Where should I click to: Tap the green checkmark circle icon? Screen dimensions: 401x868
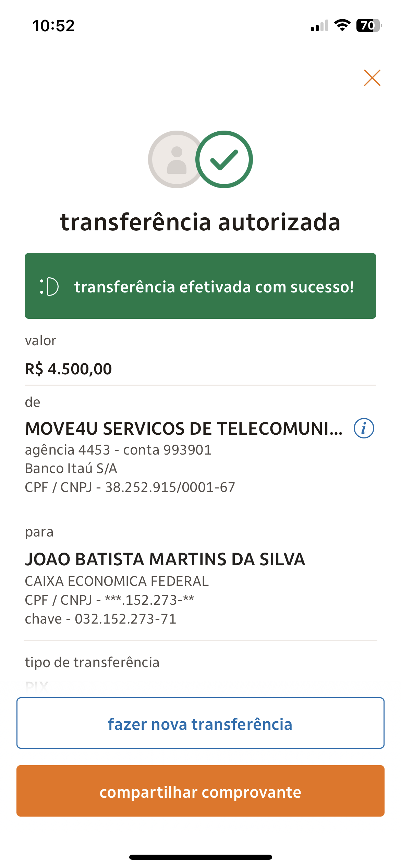(x=224, y=159)
